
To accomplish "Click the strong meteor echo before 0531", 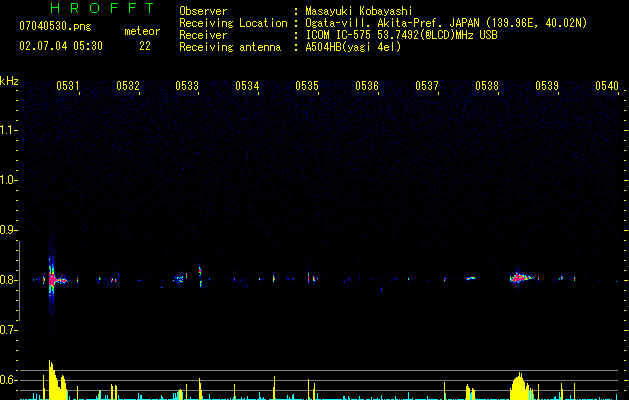I will pos(52,280).
